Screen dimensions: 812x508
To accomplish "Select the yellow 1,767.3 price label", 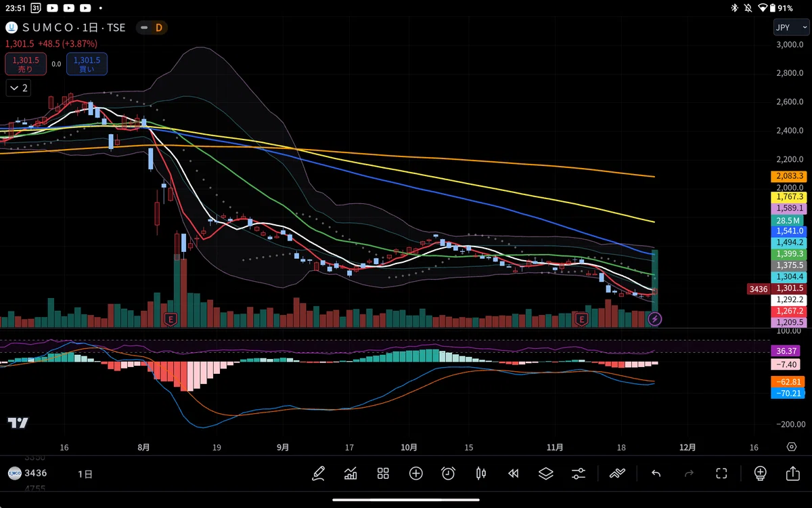I will pos(790,196).
